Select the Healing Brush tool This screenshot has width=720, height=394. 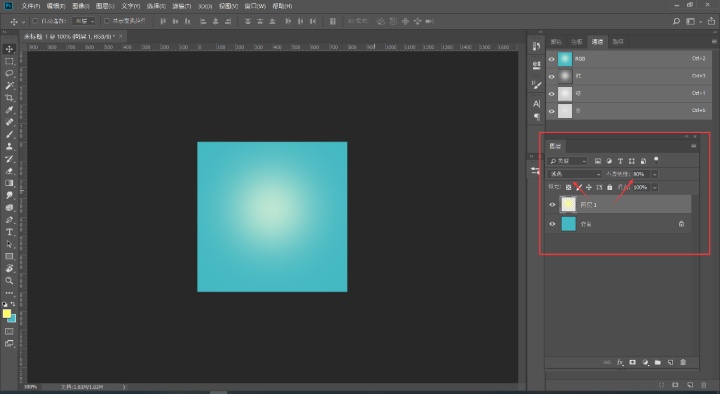point(9,122)
